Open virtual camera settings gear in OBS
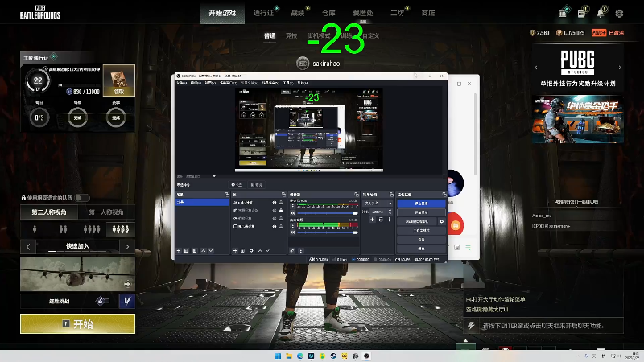Viewport: 644px width, 362px height. (x=442, y=221)
